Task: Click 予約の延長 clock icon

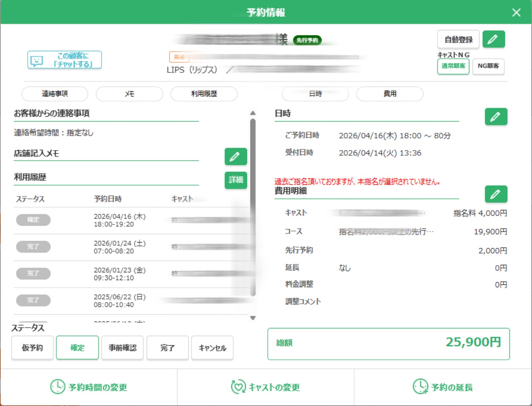Action: [420, 387]
